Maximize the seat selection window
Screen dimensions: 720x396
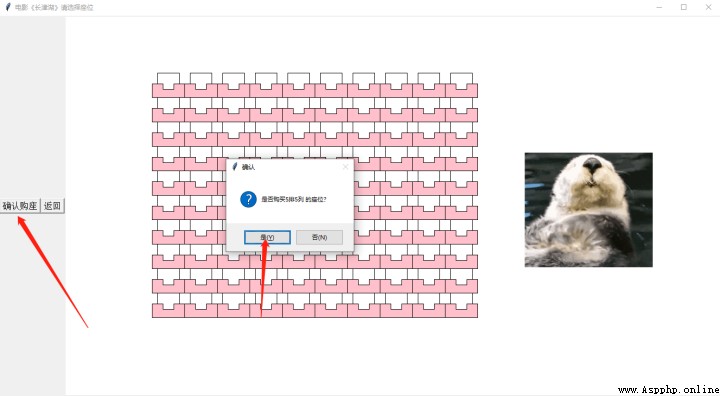click(684, 7)
